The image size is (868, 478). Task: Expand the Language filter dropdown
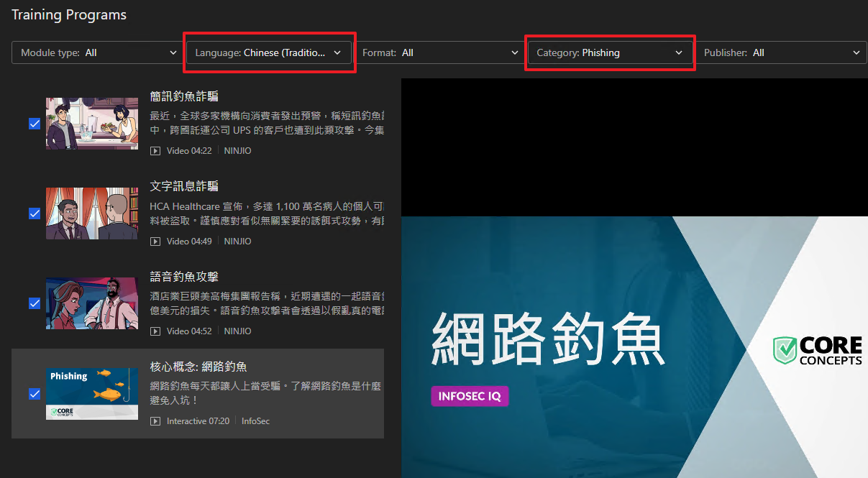point(268,52)
